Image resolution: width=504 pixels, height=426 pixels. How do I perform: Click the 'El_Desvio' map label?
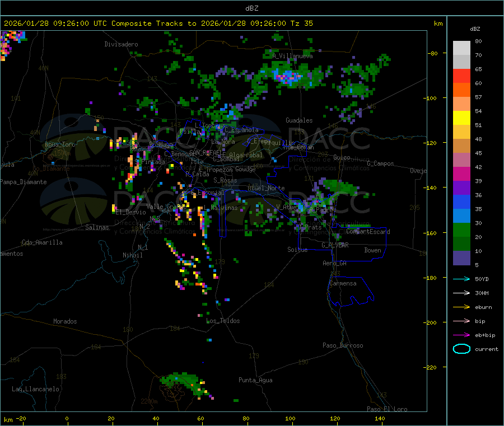(130, 212)
